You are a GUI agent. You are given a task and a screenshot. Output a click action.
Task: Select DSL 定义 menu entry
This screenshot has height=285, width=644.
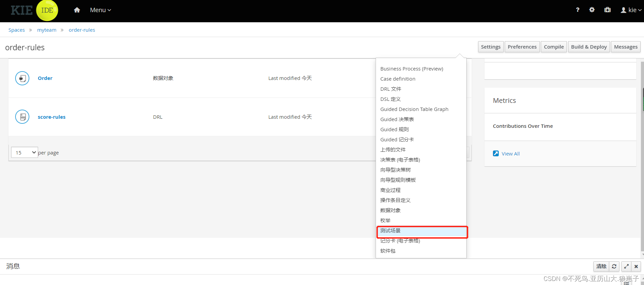pos(421,99)
